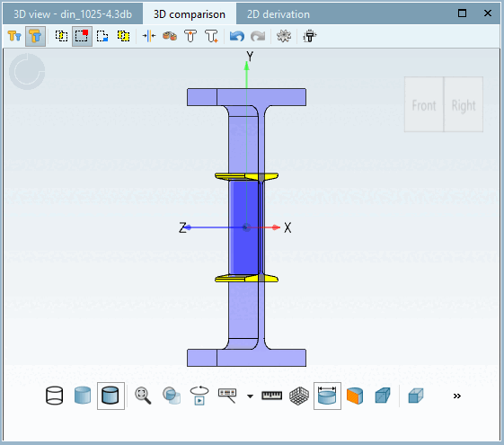Click the annotation label tool icon

(x=227, y=396)
